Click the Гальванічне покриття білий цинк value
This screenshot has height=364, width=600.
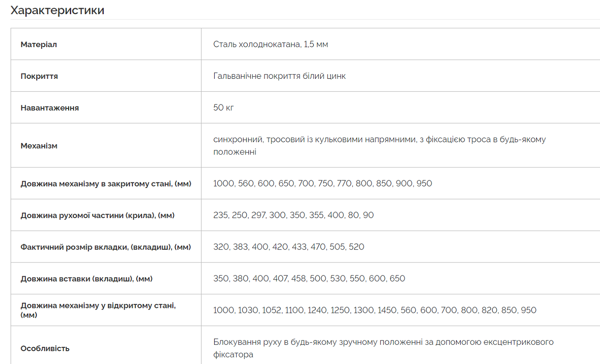pyautogui.click(x=279, y=76)
